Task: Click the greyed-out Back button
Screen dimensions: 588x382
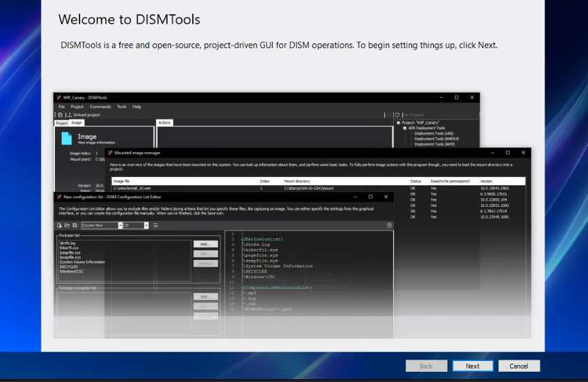Action: pyautogui.click(x=426, y=366)
